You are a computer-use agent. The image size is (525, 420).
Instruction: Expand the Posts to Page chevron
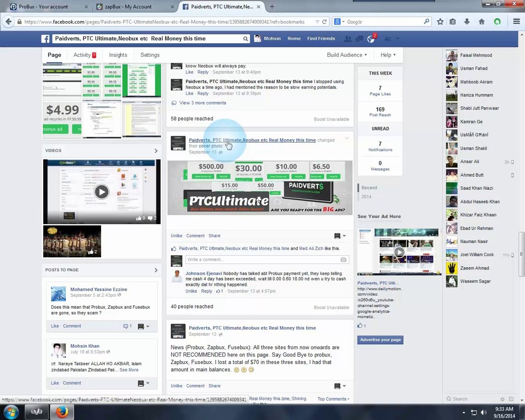pos(156,270)
